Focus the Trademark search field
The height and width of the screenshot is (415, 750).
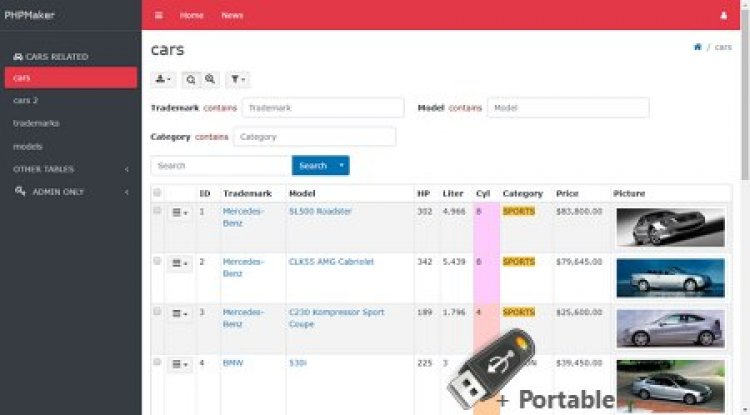pyautogui.click(x=323, y=108)
